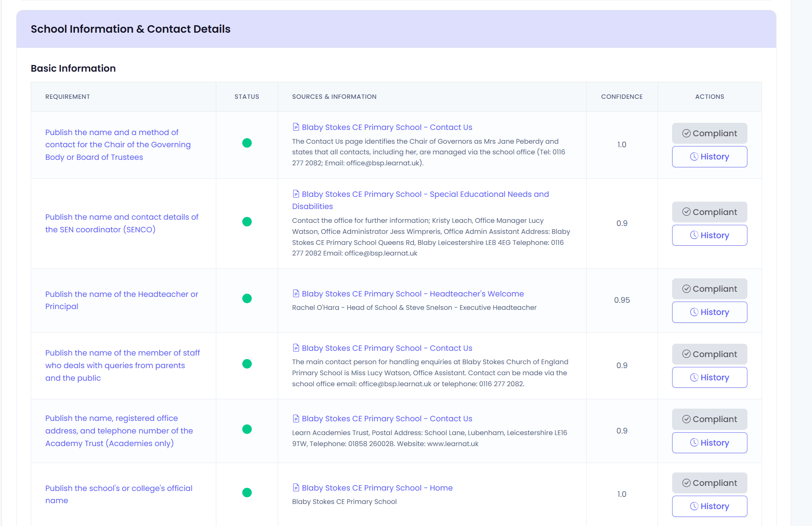Click the document icon beside the "Home" source link

296,487
